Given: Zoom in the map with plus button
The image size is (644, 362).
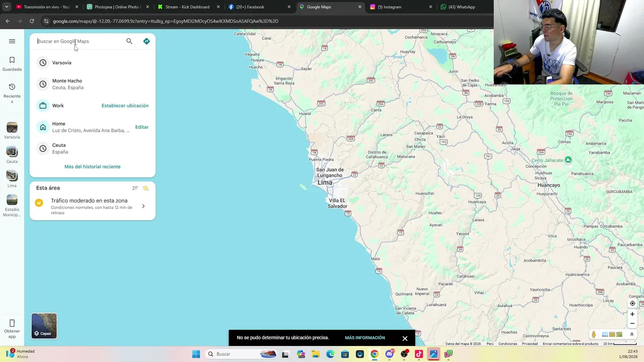Looking at the screenshot, I should click(632, 314).
